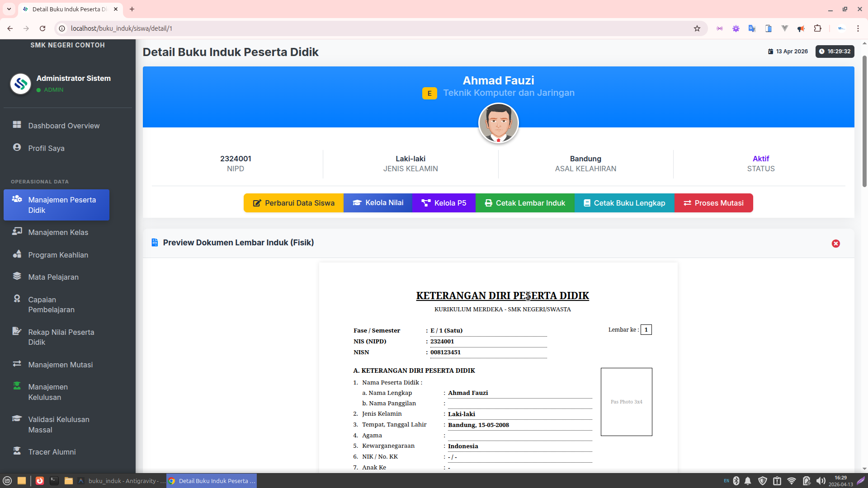Open tab search dropdown arrow
The height and width of the screenshot is (488, 868).
coord(9,9)
